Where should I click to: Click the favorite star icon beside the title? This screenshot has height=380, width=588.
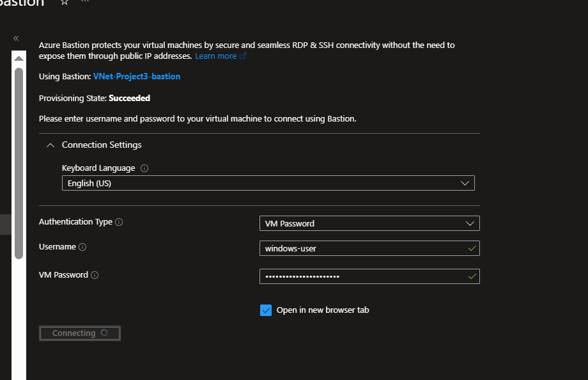coord(64,3)
